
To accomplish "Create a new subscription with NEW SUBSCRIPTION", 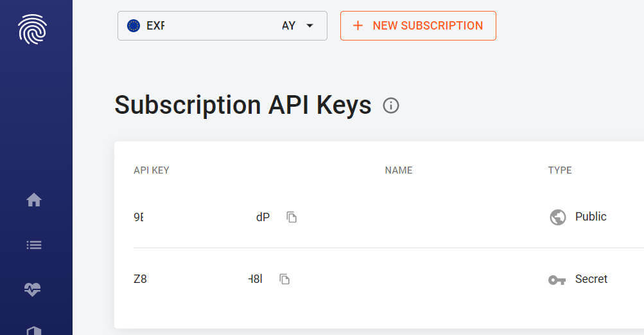I will [418, 26].
